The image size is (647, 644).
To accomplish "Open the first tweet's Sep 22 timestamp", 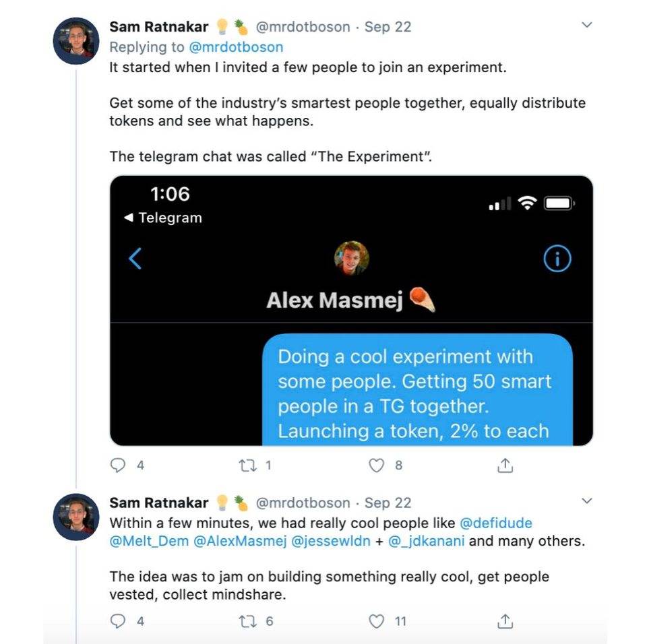I will (x=388, y=27).
